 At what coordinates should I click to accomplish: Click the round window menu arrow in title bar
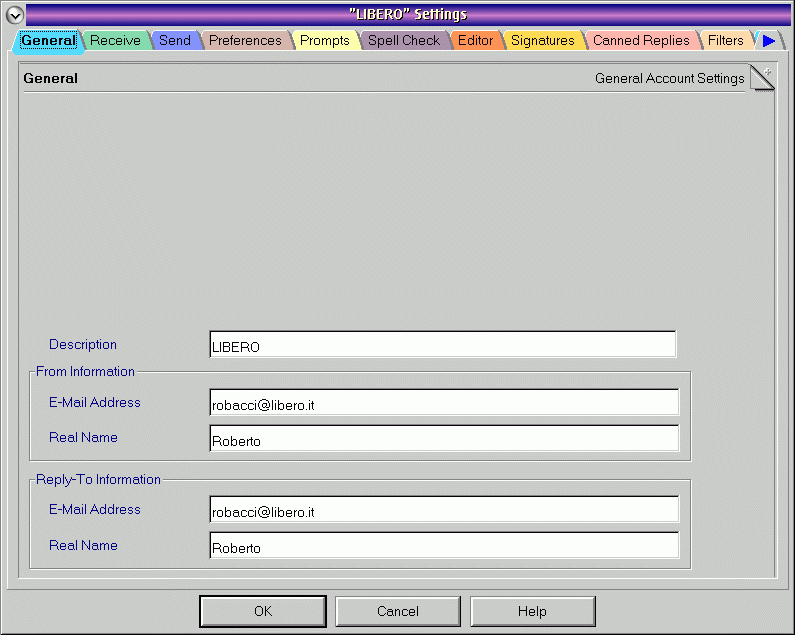[x=15, y=15]
